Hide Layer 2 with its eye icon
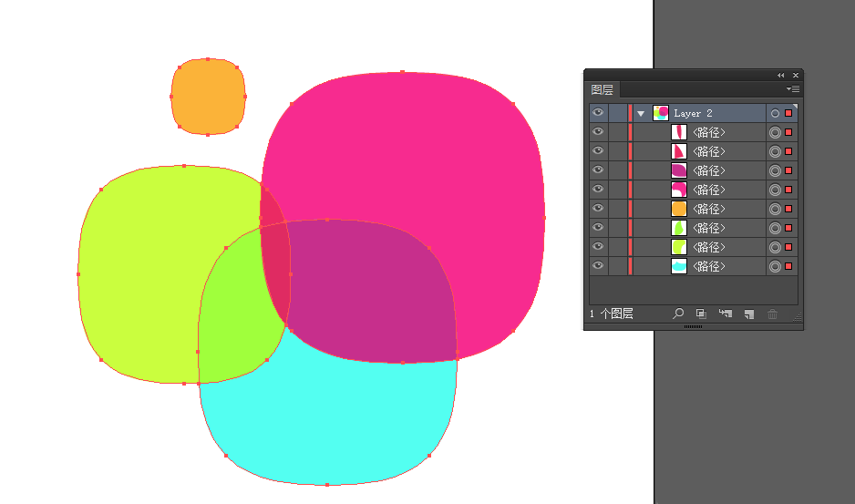This screenshot has height=504, width=855. coord(598,112)
